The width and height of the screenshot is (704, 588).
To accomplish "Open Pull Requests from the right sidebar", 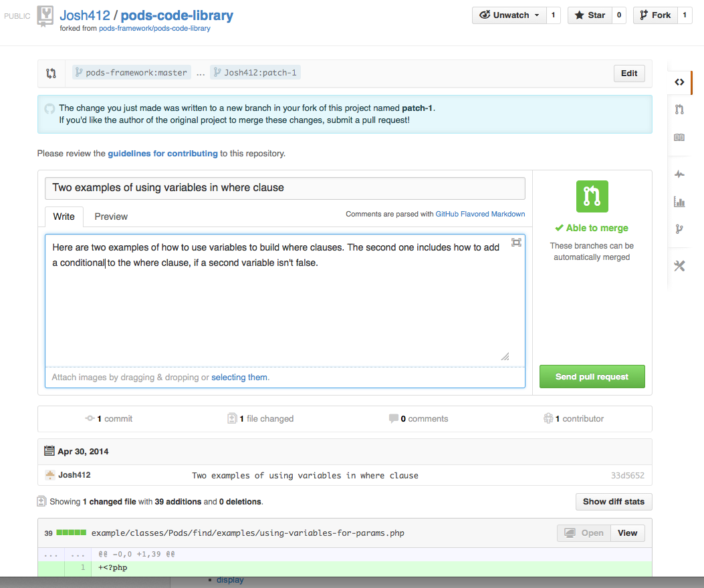I will (679, 109).
